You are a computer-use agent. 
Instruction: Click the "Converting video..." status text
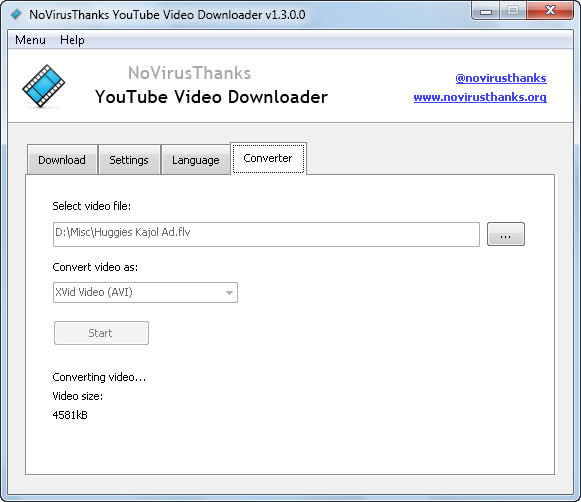coord(99,377)
